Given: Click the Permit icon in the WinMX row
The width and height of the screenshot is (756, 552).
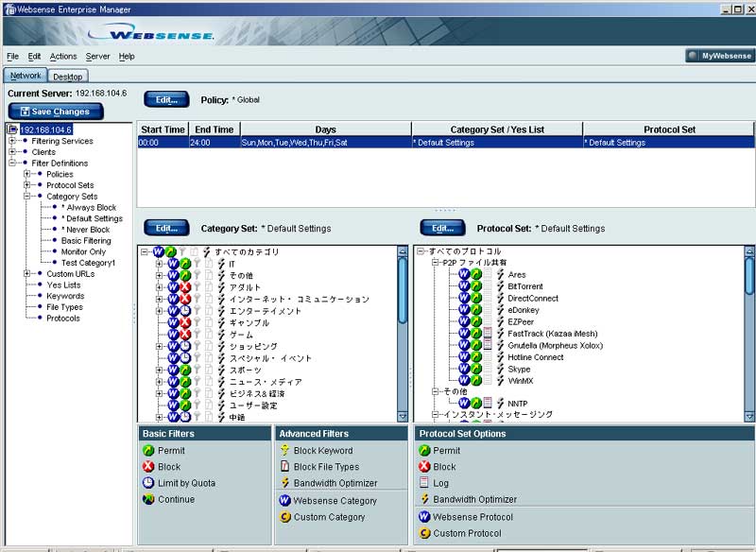Looking at the screenshot, I should click(476, 381).
